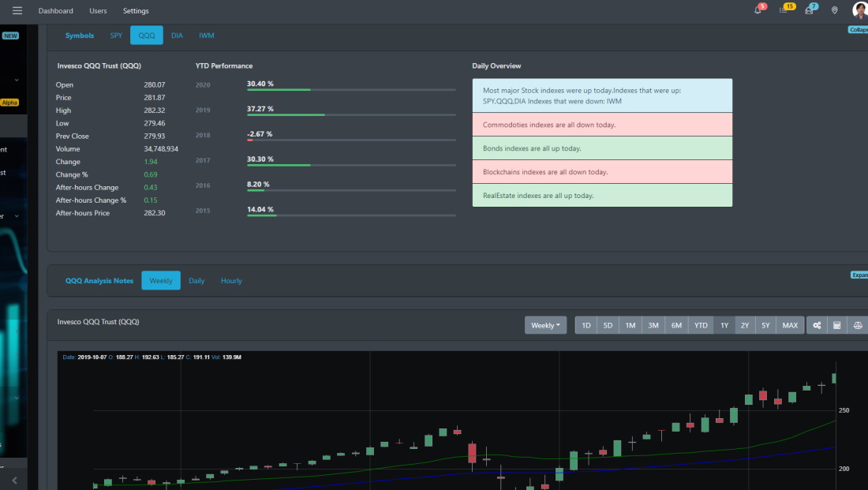Switch to the SPY symbol tab

click(x=116, y=35)
